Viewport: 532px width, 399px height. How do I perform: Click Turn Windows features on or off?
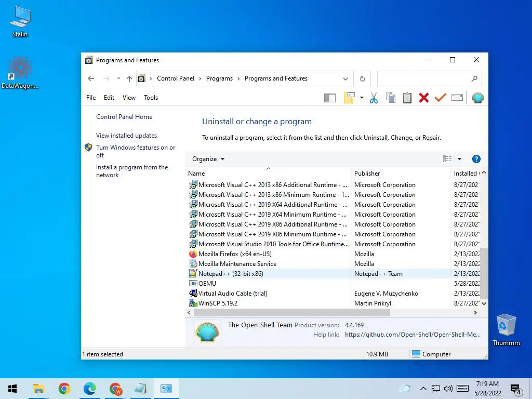pos(136,151)
